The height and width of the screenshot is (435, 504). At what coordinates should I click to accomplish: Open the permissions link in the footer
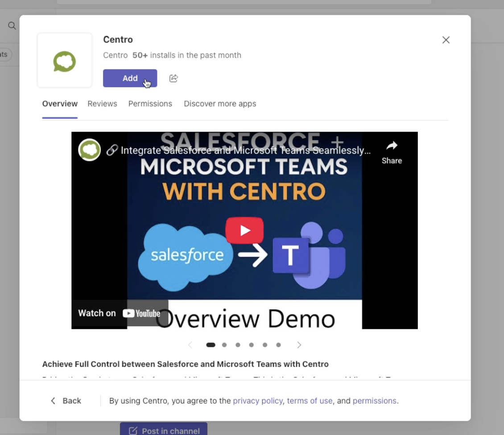375,401
